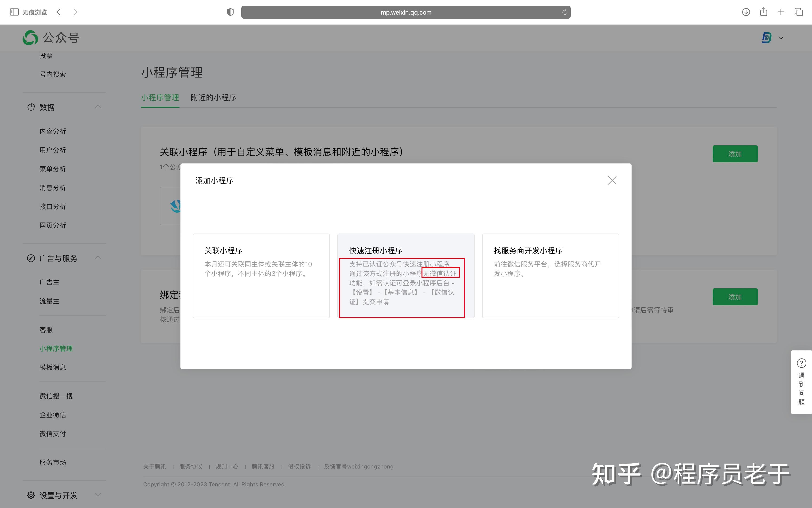The image size is (812, 508).
Task: Click the 数据 pie chart icon
Action: tap(31, 107)
